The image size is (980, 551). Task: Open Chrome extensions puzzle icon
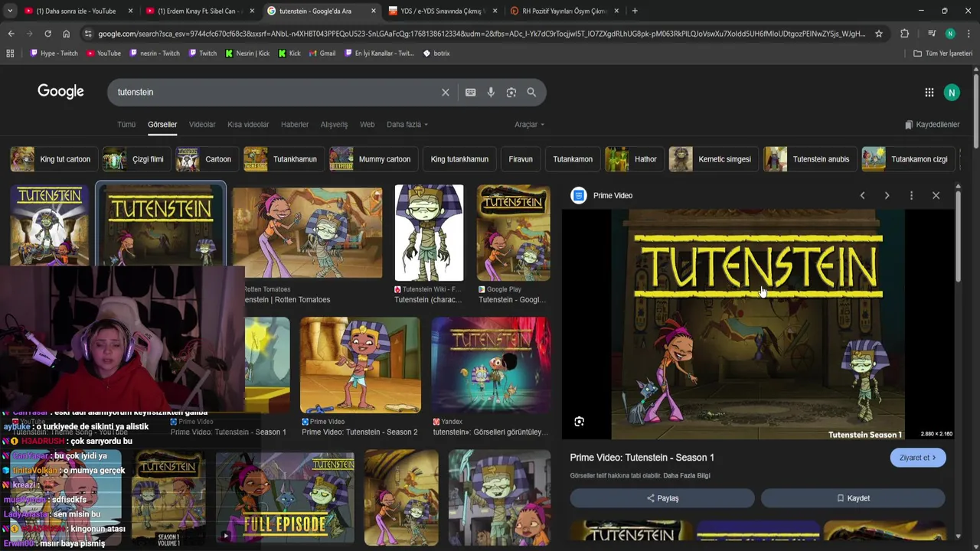[904, 34]
